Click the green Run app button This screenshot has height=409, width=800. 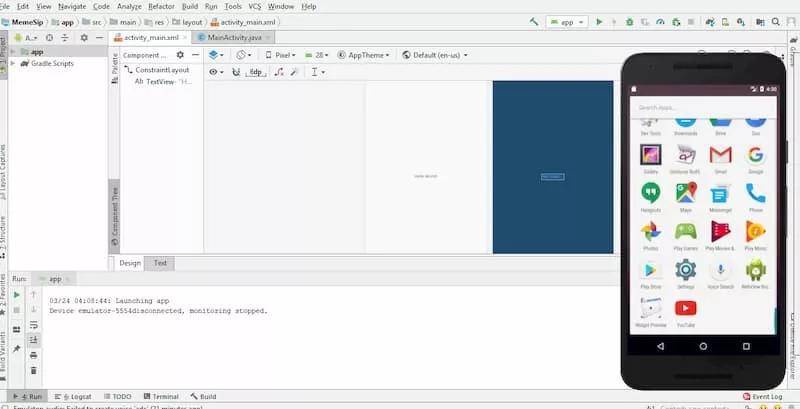coord(599,22)
